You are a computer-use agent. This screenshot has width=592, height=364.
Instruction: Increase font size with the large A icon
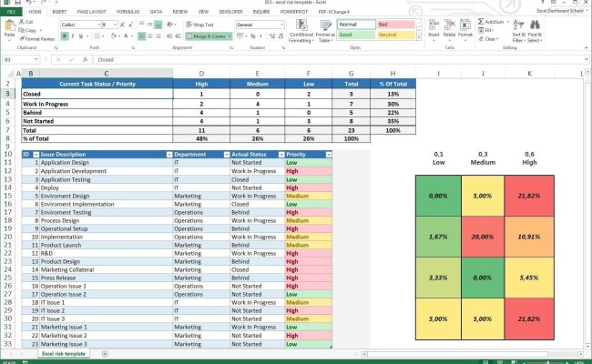(122, 25)
